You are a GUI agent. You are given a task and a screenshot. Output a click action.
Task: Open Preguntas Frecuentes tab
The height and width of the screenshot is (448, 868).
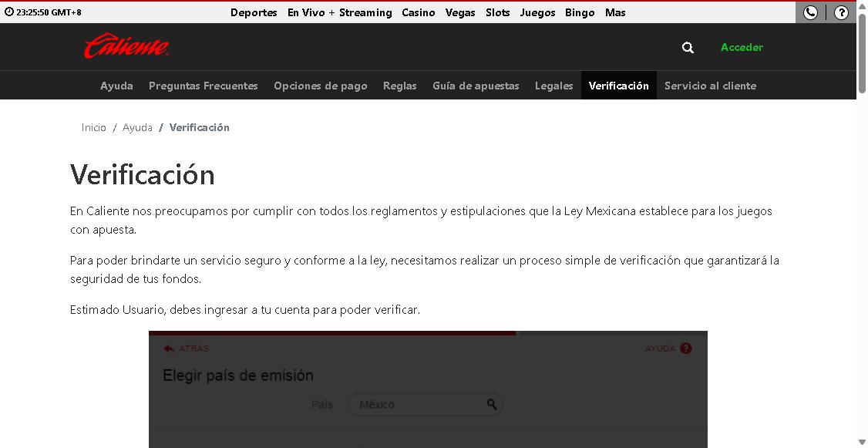[x=204, y=86]
